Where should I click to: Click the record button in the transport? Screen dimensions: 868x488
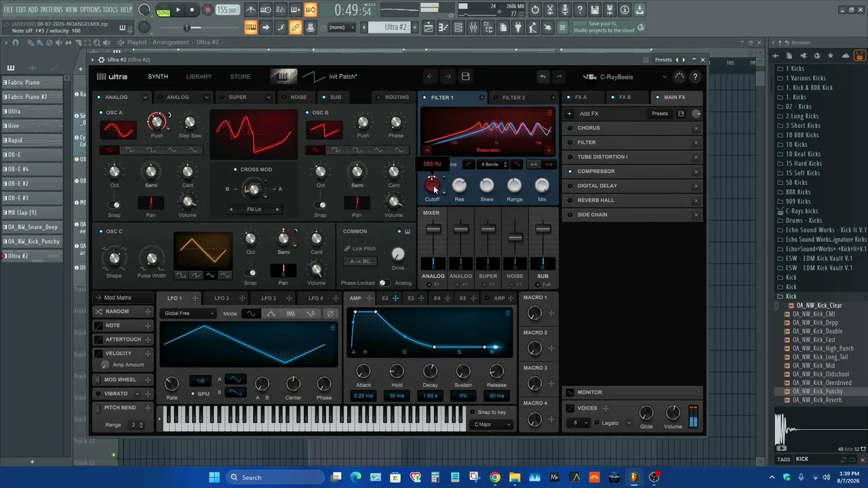tap(208, 10)
